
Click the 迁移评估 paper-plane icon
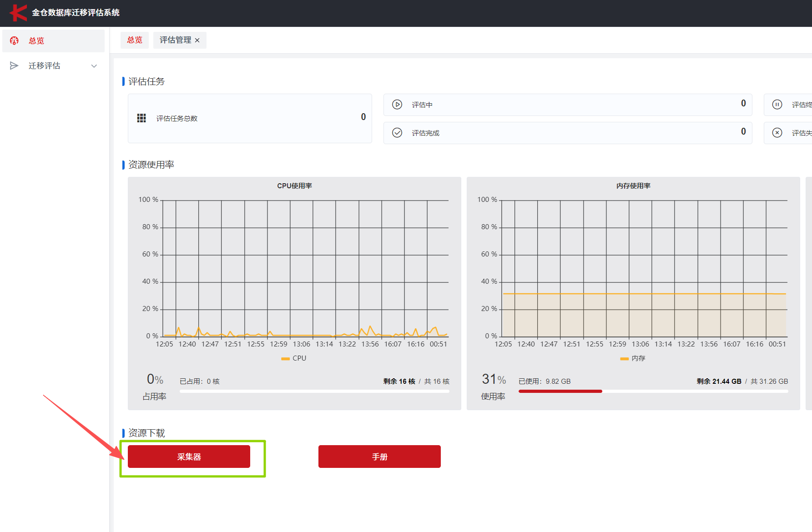(14, 65)
